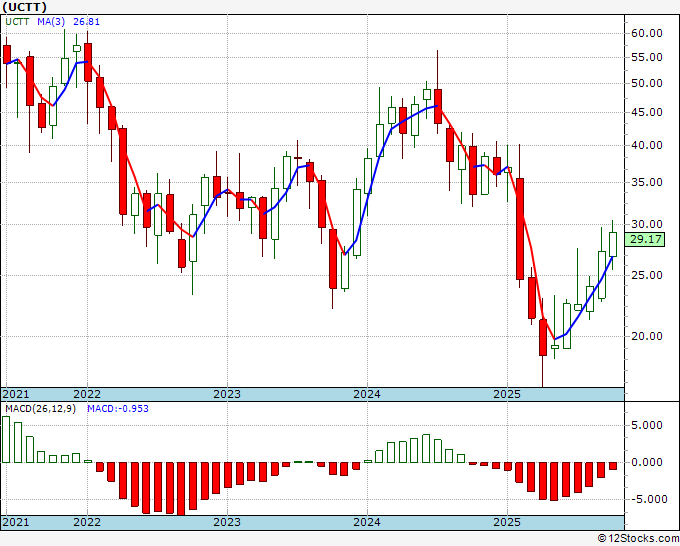
Task: Click the 26.81 moving average value
Action: pos(86,22)
